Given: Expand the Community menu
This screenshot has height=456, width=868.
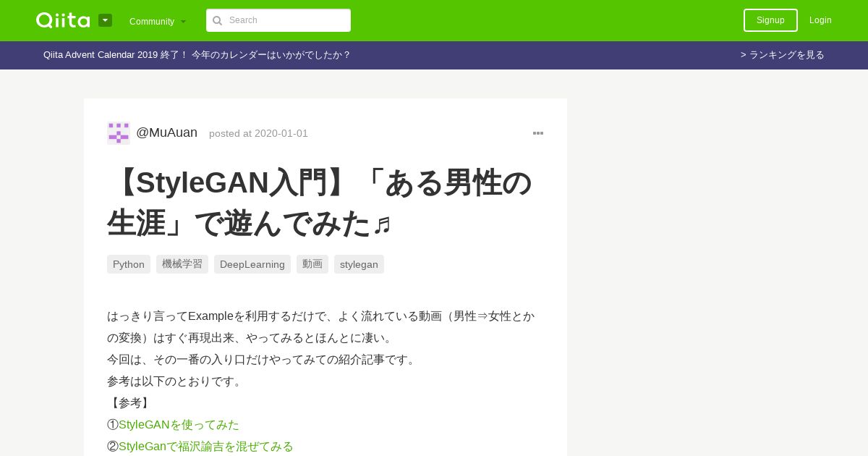Looking at the screenshot, I should click(158, 21).
